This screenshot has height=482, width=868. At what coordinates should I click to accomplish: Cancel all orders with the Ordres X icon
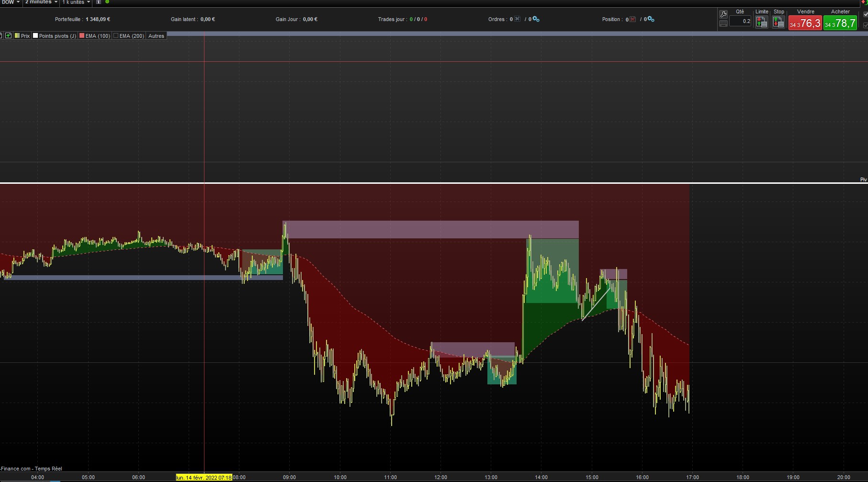coord(518,19)
